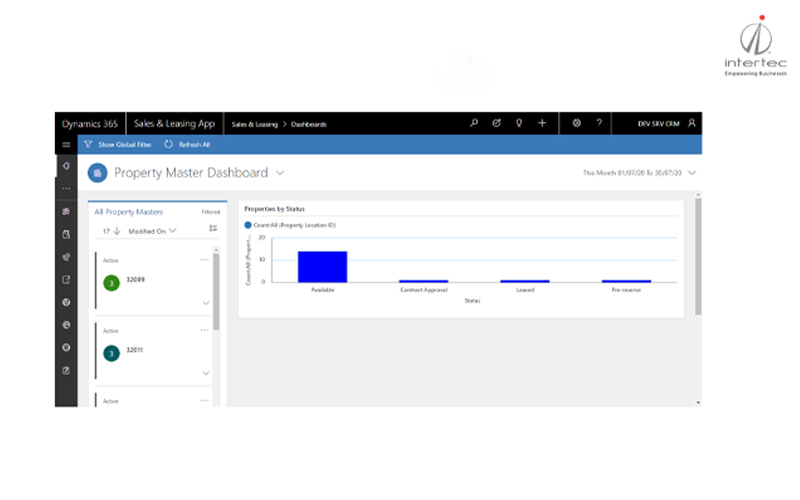Expand the Property Master Dashboard selector chevron
This screenshot has height=500, width=800.
(280, 173)
